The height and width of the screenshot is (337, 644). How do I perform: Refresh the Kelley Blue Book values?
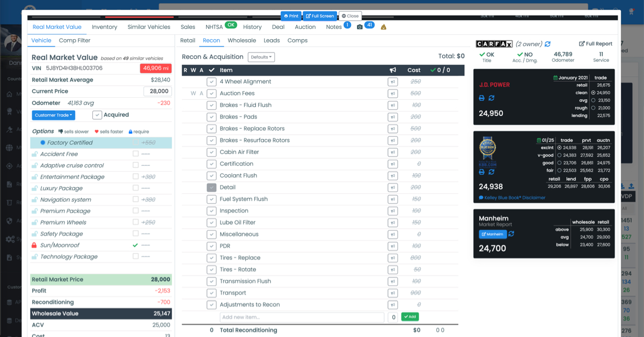tap(491, 172)
